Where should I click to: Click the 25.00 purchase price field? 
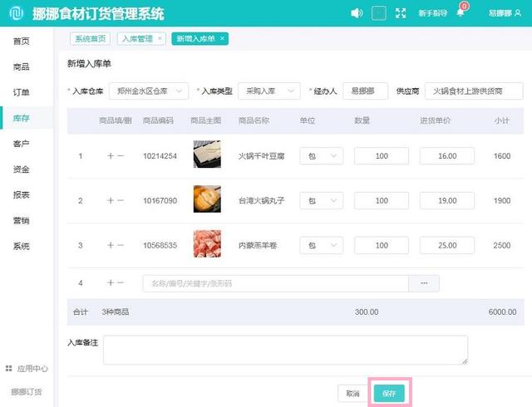(x=447, y=245)
